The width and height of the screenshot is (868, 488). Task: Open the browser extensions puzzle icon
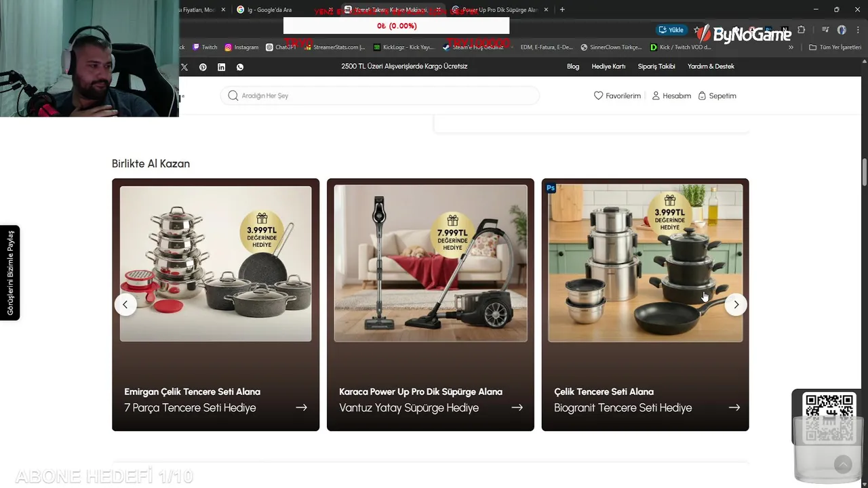(802, 30)
